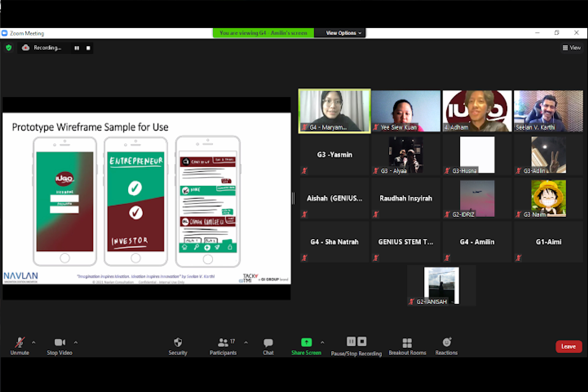The width and height of the screenshot is (588, 392).
Task: Stop recording via top-left stop icon
Action: tap(88, 48)
